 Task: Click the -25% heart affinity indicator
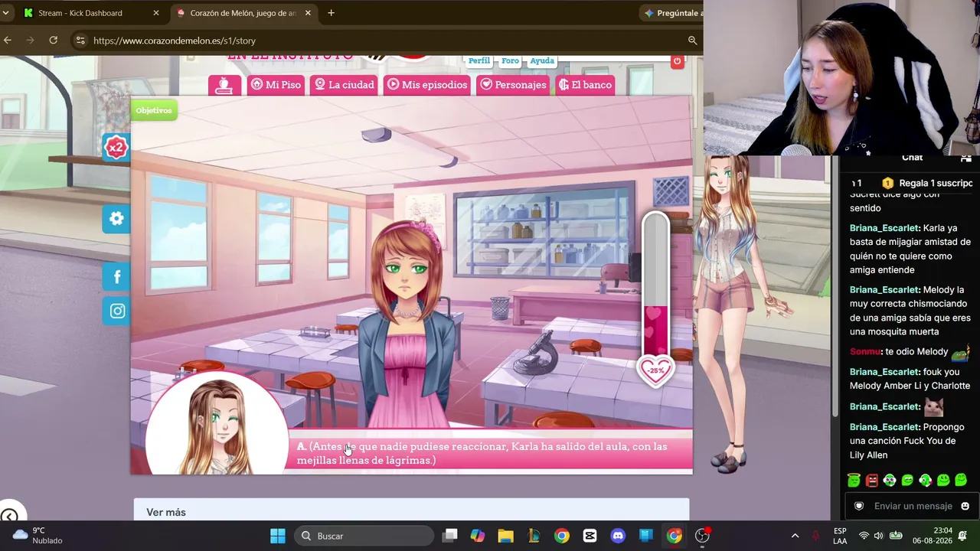click(655, 370)
